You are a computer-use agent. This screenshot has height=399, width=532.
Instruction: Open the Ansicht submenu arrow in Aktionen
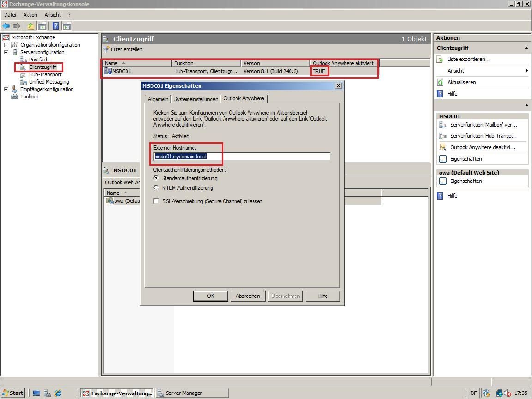[x=526, y=71]
